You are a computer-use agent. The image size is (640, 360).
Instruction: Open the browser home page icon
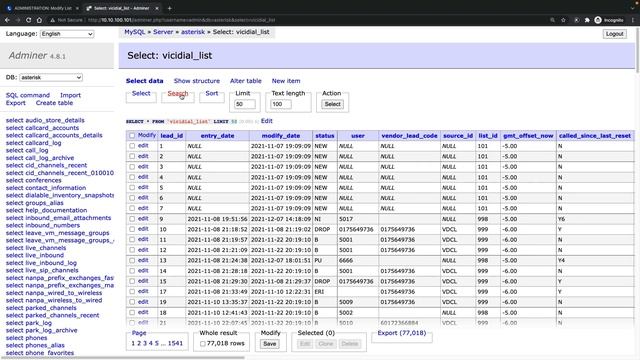(39, 20)
